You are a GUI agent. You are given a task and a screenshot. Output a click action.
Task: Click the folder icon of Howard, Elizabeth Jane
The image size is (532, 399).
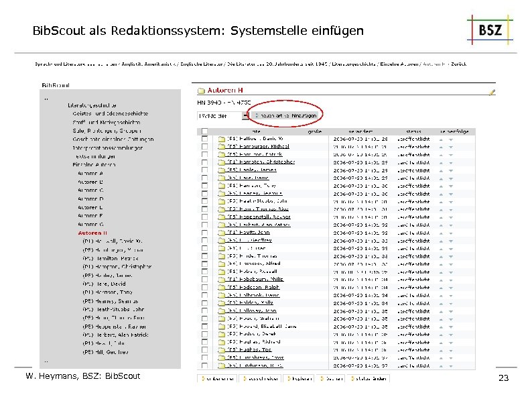[222, 327]
